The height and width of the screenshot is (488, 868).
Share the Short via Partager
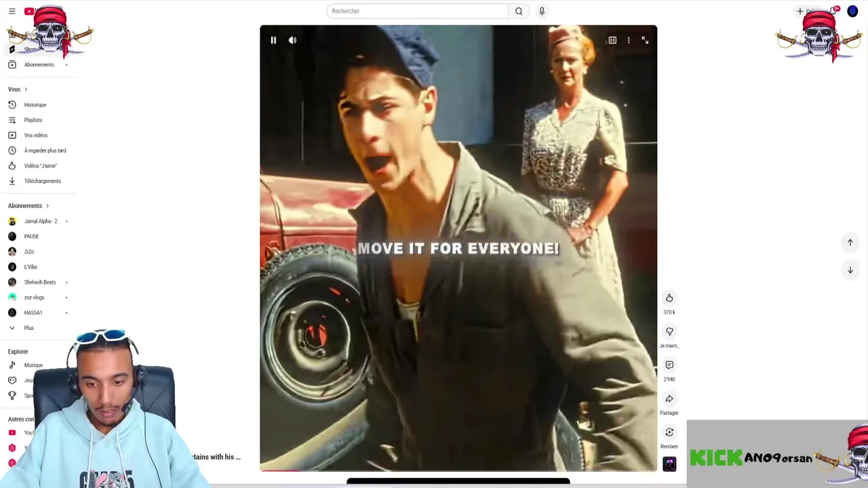tap(669, 399)
